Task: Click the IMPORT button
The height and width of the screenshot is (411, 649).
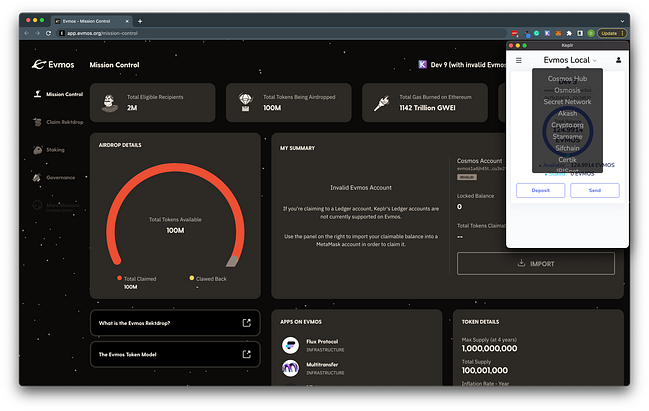Action: tap(536, 264)
